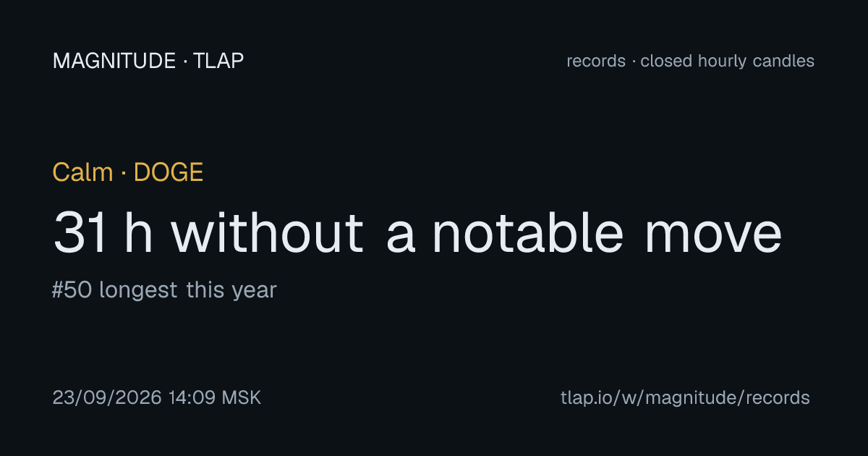Click the dot separator between MAGNITUDE and TLAP

click(x=186, y=62)
